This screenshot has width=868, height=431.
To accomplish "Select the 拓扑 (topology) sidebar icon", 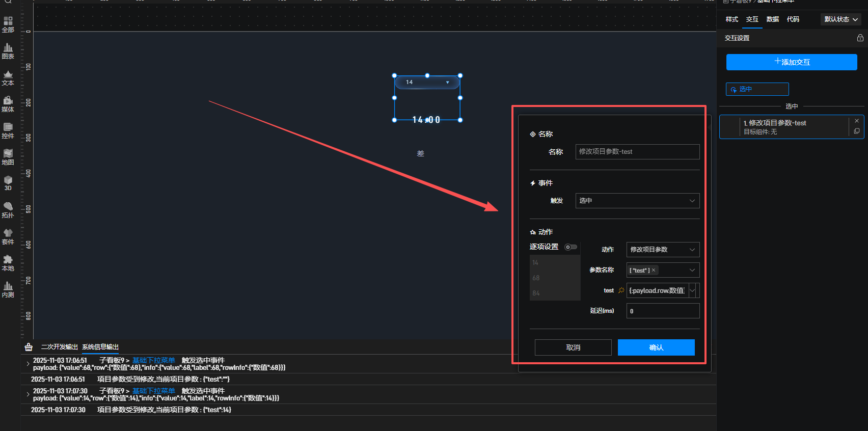I will coord(8,210).
